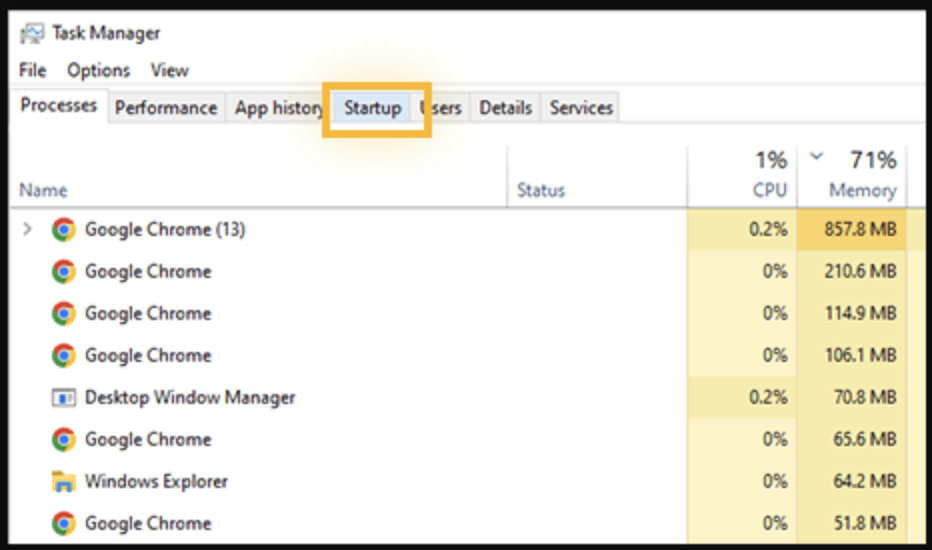Viewport: 932px width, 550px height.
Task: Select Google Chrome row using 106.1 MB
Action: click(x=467, y=356)
